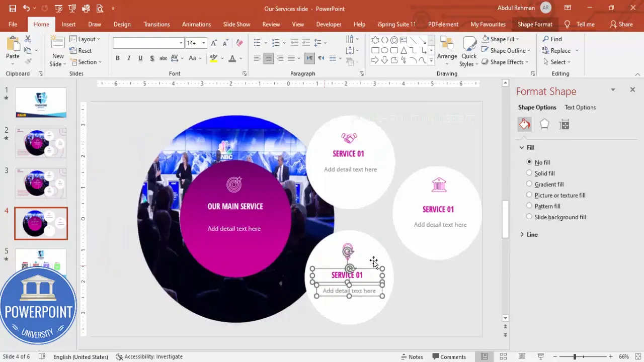Open the Arrange tool

(447, 49)
